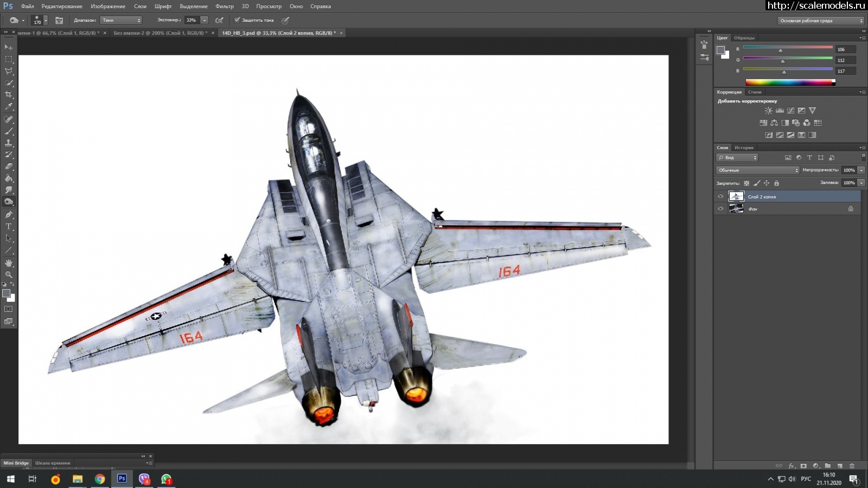
Task: Select the History Brush tool
Action: pos(9,155)
